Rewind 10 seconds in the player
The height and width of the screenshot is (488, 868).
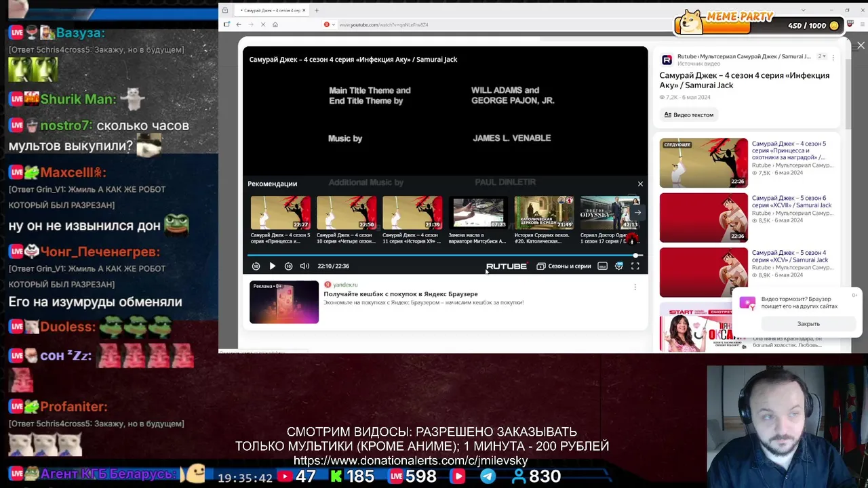pyautogui.click(x=256, y=266)
